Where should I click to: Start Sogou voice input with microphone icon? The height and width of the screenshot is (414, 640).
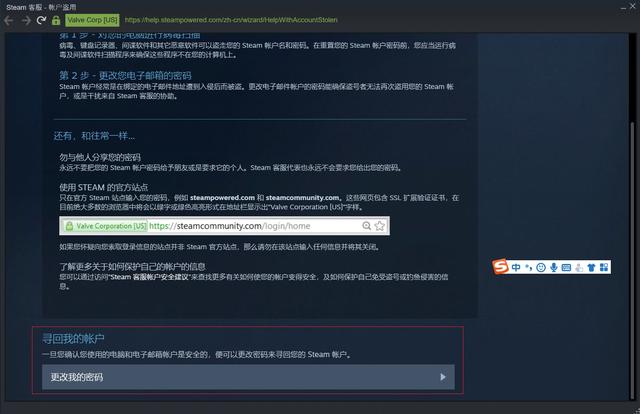(x=553, y=267)
